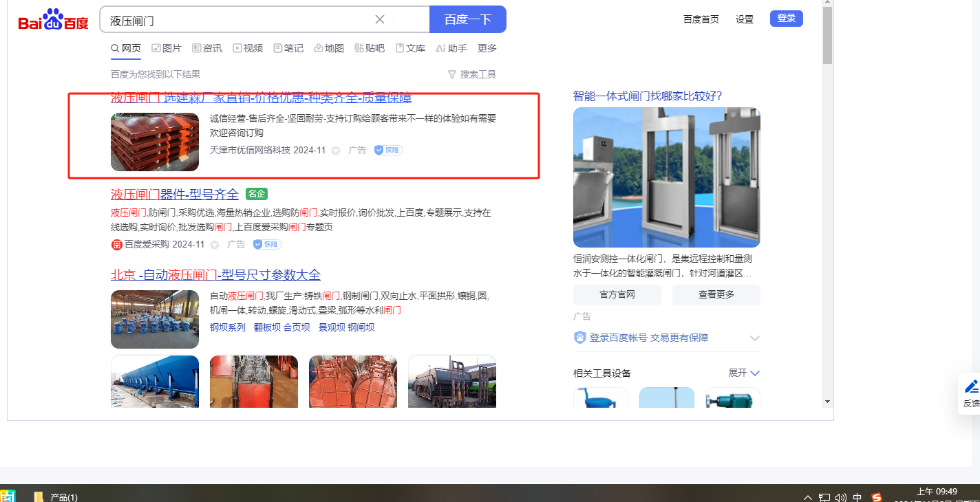
Task: Open the 景观坝 sublink
Action: coord(332,327)
